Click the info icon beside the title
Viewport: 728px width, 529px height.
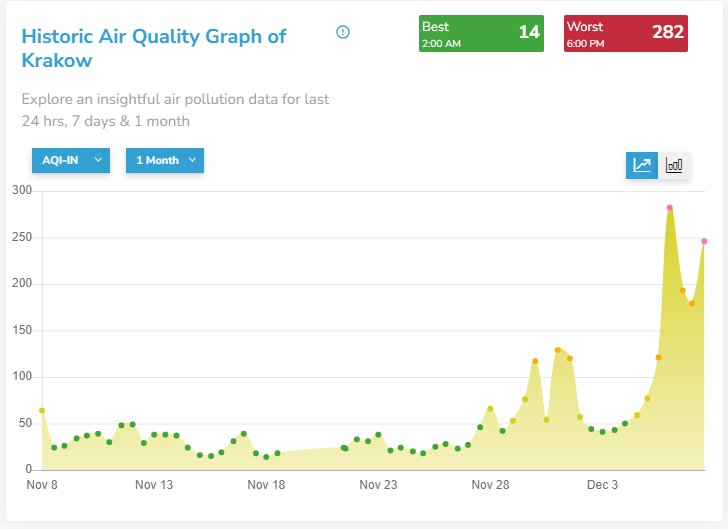click(x=343, y=32)
